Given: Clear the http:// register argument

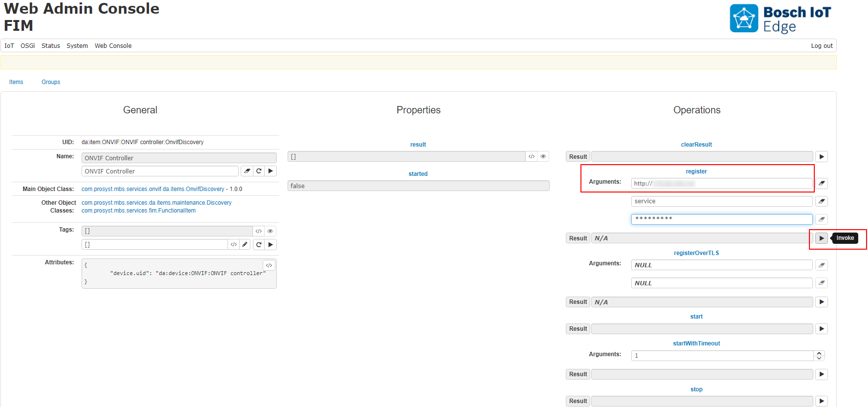Looking at the screenshot, I should (x=822, y=183).
